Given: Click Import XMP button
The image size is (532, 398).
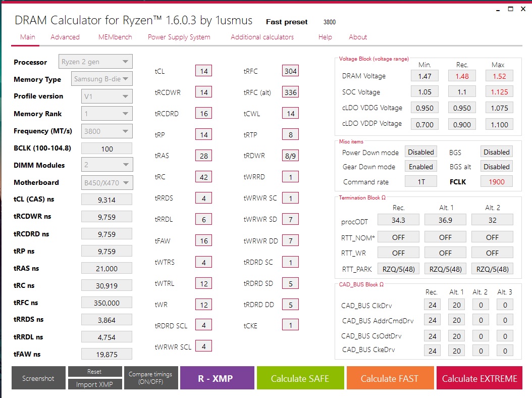Looking at the screenshot, I should click(95, 384).
